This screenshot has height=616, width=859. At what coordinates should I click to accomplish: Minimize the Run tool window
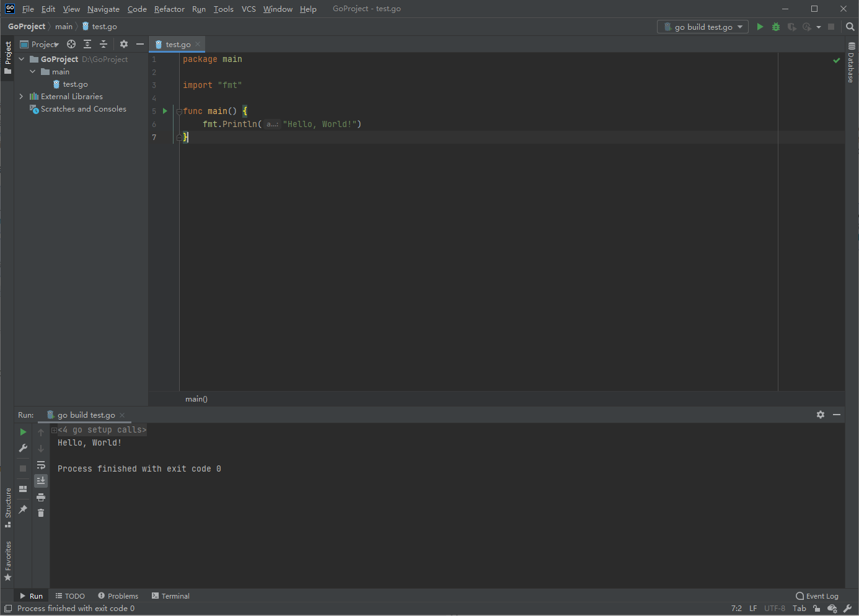pyautogui.click(x=837, y=415)
